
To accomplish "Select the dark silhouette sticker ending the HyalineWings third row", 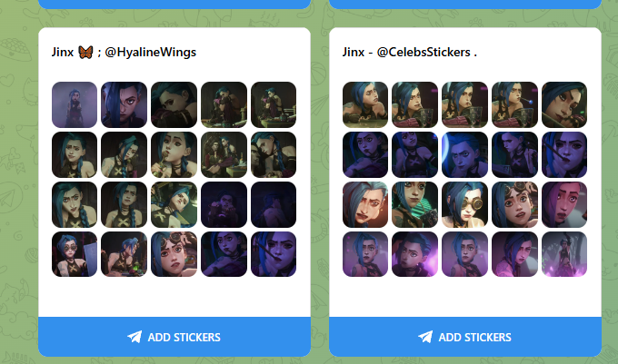I will 274,204.
